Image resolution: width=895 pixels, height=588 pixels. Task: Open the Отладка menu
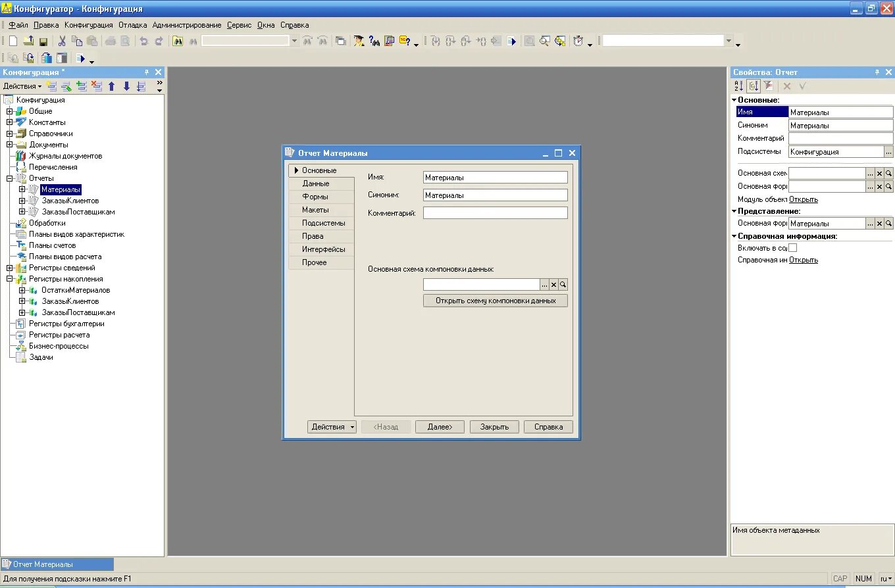133,25
